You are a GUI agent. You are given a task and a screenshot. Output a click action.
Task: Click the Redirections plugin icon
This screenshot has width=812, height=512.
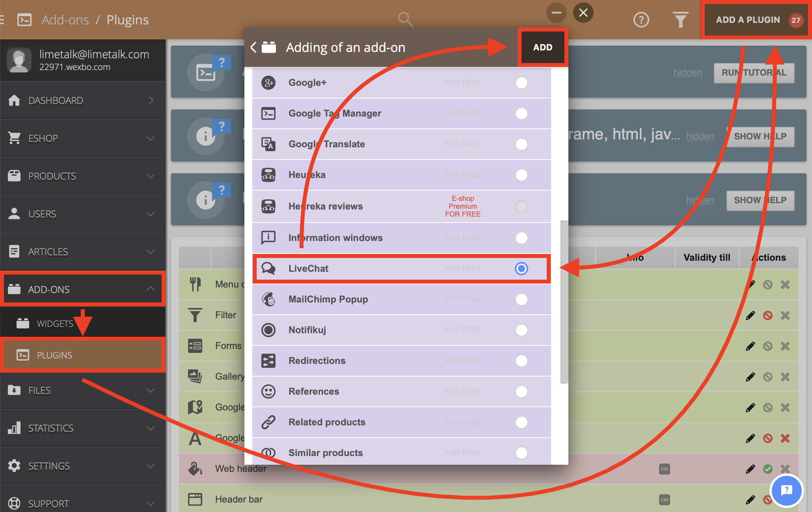(268, 361)
